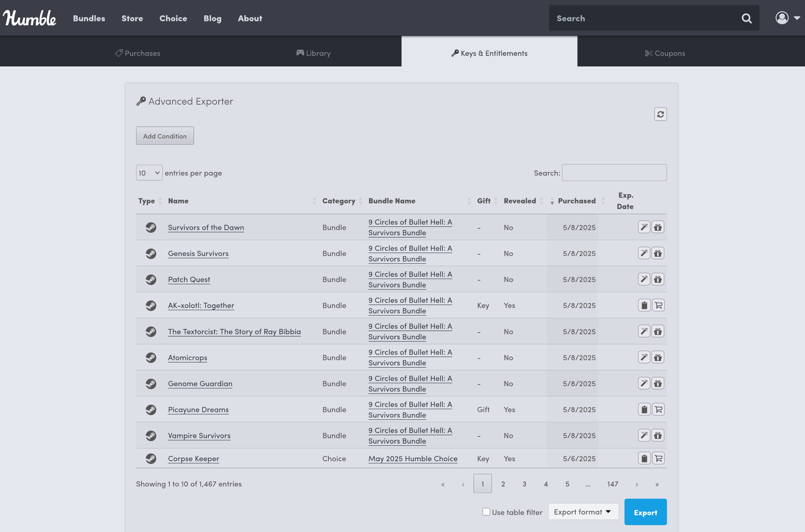The height and width of the screenshot is (532, 805).
Task: Click the refresh icon in Advanced Exporter
Action: click(x=660, y=114)
